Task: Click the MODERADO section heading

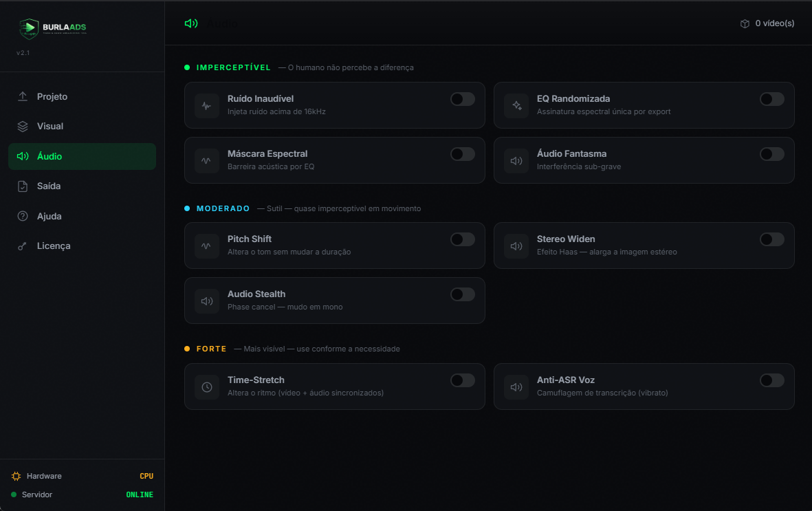Action: [x=223, y=208]
